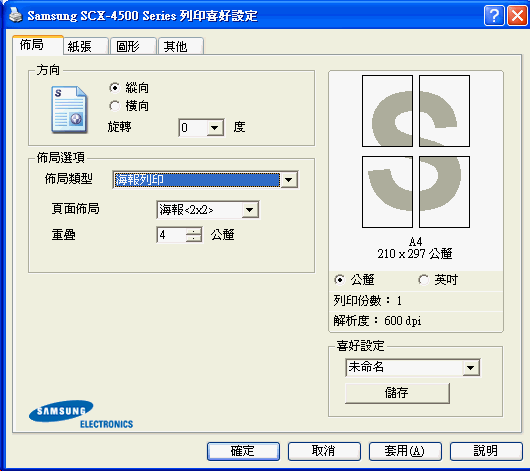Close the print preferences dialog
This screenshot has width=530, height=471.
point(517,15)
